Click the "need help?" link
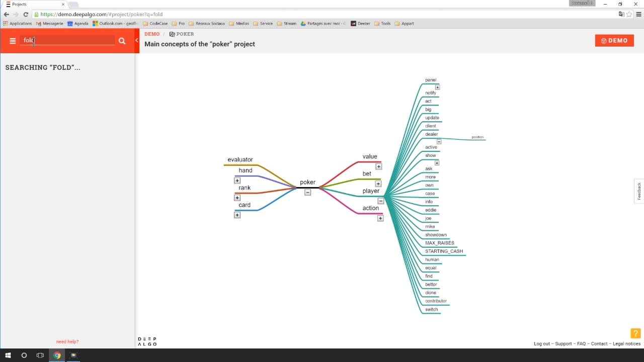The height and width of the screenshot is (362, 644). click(67, 342)
